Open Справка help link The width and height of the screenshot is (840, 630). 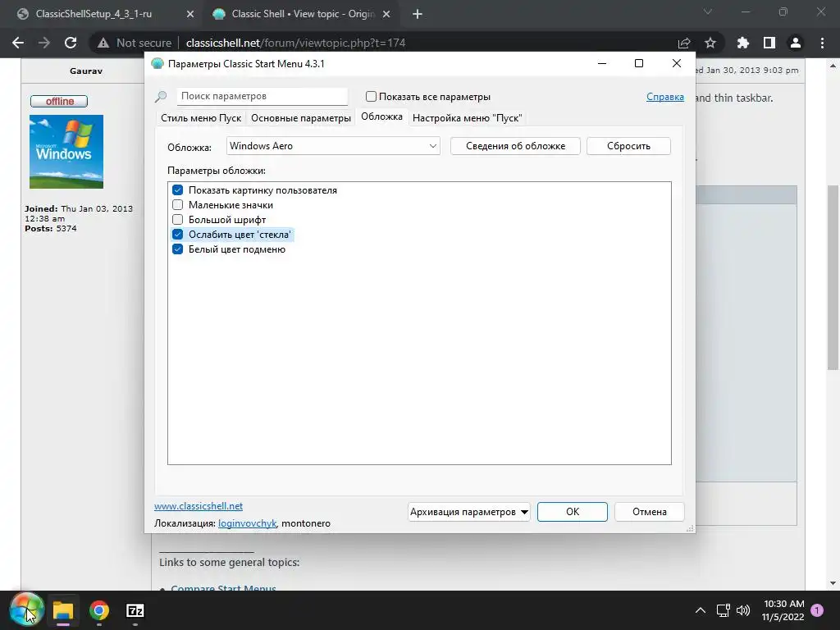[664, 97]
